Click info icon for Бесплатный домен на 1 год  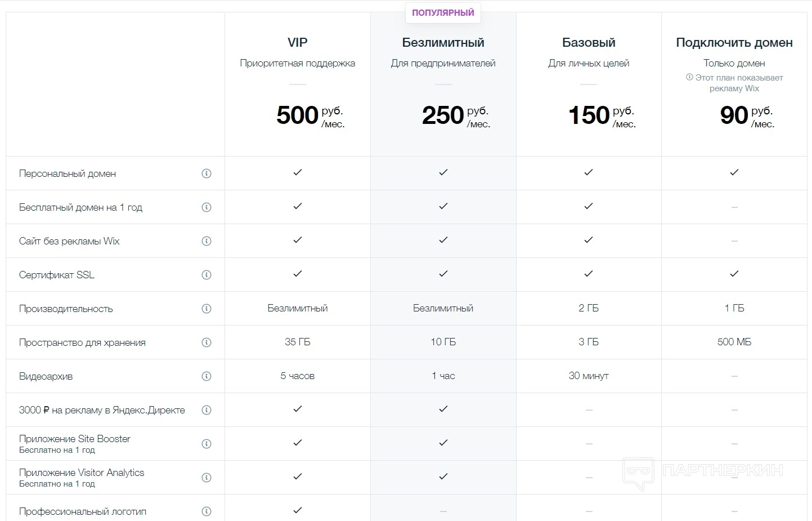pyautogui.click(x=207, y=207)
